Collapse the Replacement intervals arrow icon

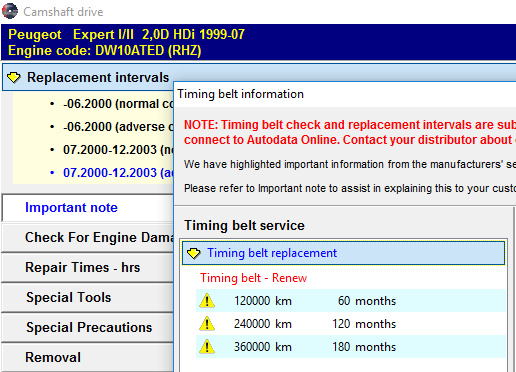click(14, 78)
